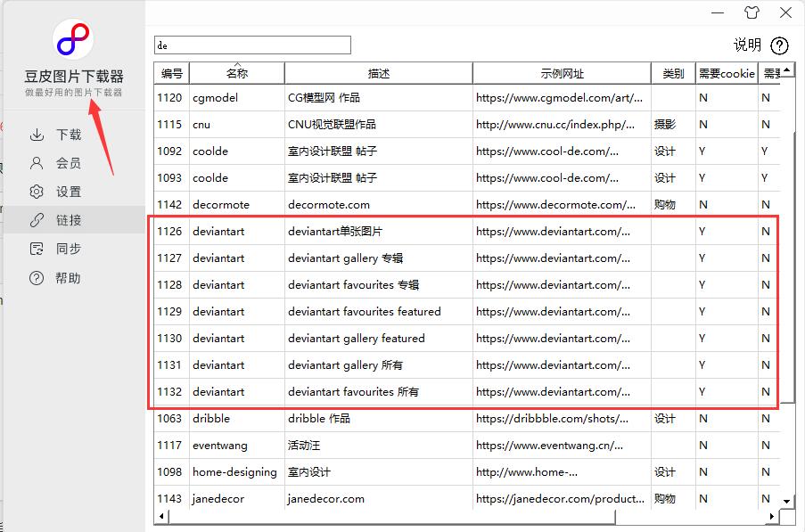The image size is (805, 532).
Task: Click the question-mark icon beside 帮助
Action: point(37,278)
